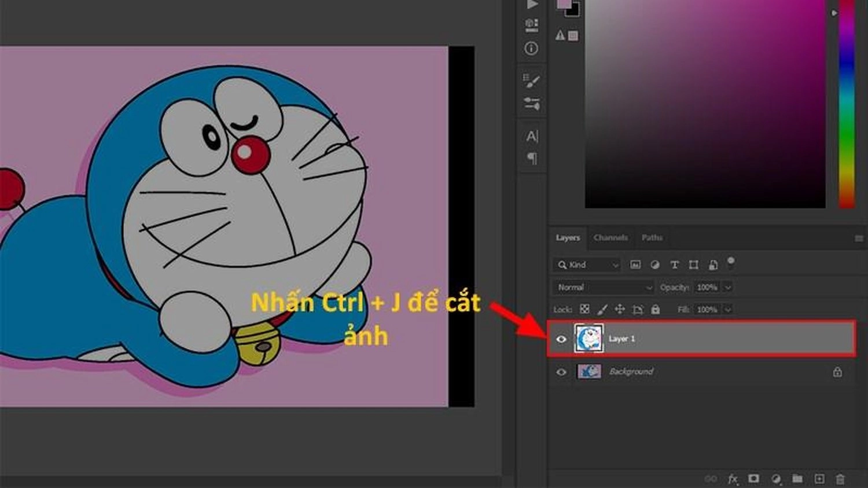This screenshot has width=868, height=488.
Task: Select the Layer 1 name text
Action: [x=621, y=339]
